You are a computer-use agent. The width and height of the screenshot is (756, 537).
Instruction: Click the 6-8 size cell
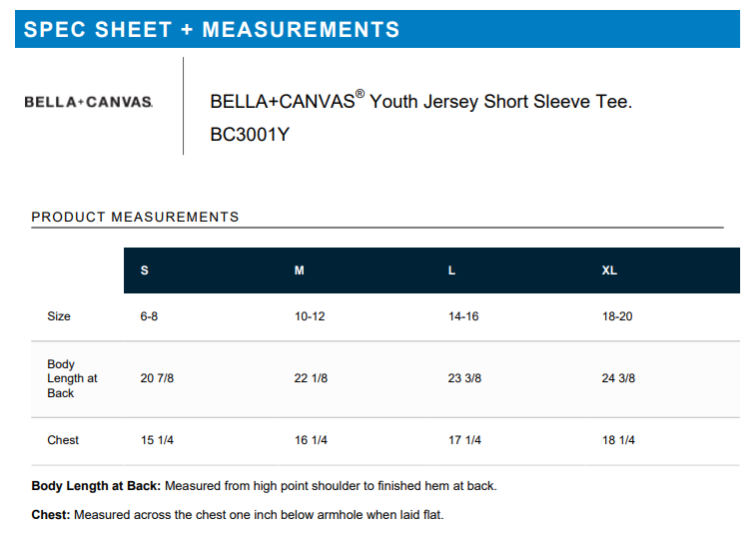click(149, 316)
